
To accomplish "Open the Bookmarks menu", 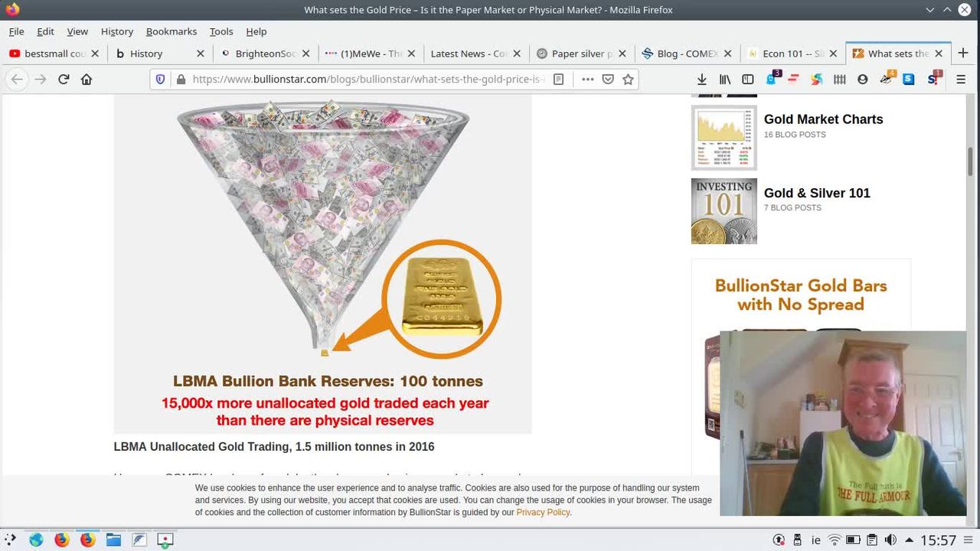I will (x=171, y=31).
